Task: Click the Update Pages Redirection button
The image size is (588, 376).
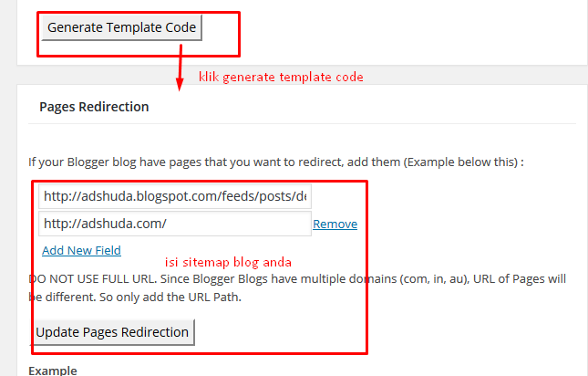Action: [112, 332]
